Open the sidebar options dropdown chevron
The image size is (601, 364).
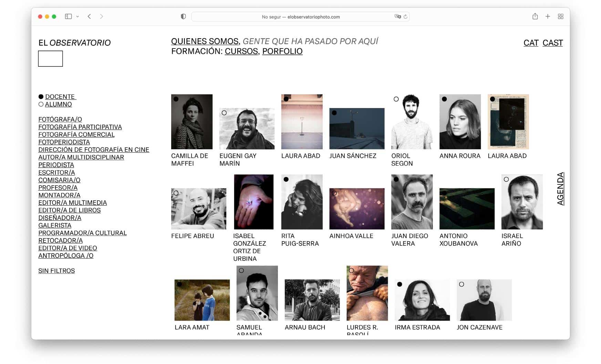77,17
